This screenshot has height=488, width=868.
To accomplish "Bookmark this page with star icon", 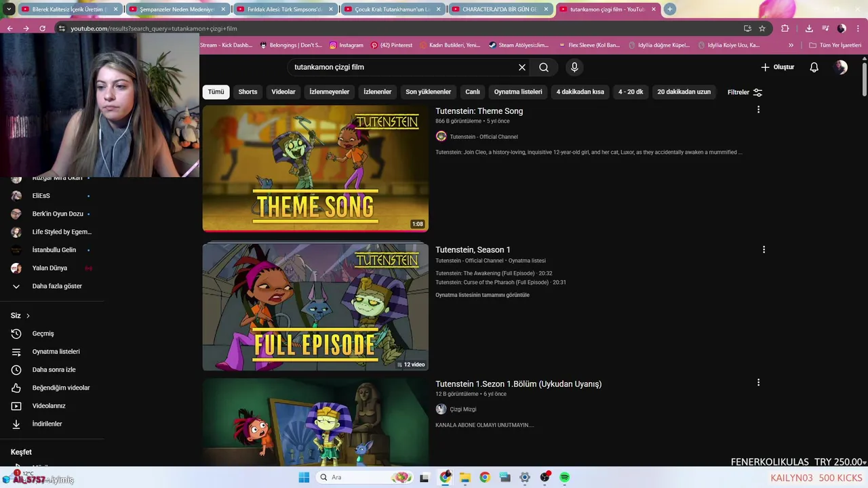I will [x=762, y=28].
